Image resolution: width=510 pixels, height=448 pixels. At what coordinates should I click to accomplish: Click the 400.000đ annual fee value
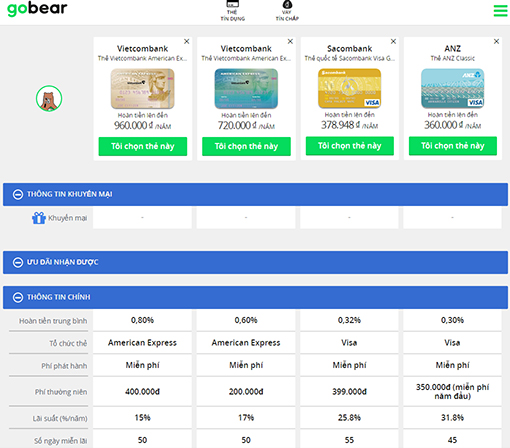(142, 392)
